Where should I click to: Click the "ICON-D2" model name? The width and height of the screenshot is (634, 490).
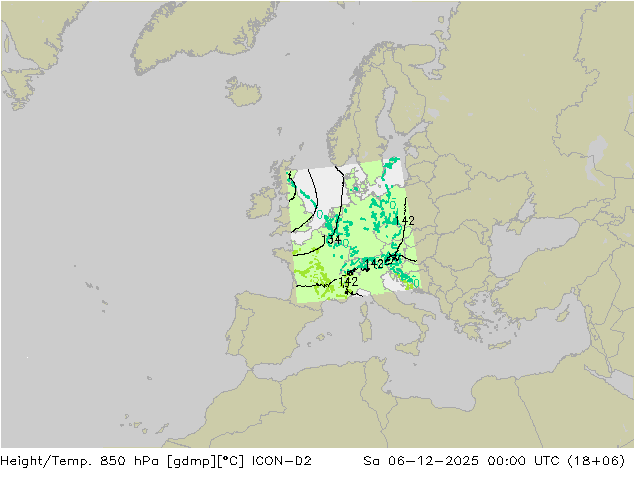click(281, 460)
